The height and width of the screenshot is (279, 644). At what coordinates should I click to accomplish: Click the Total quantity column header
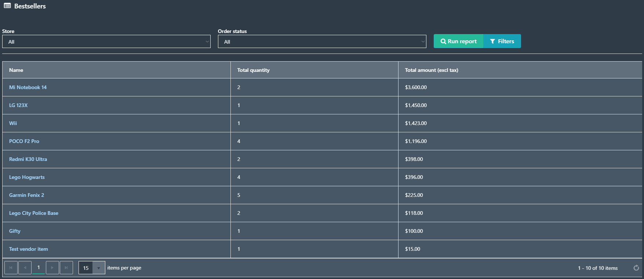[314, 70]
